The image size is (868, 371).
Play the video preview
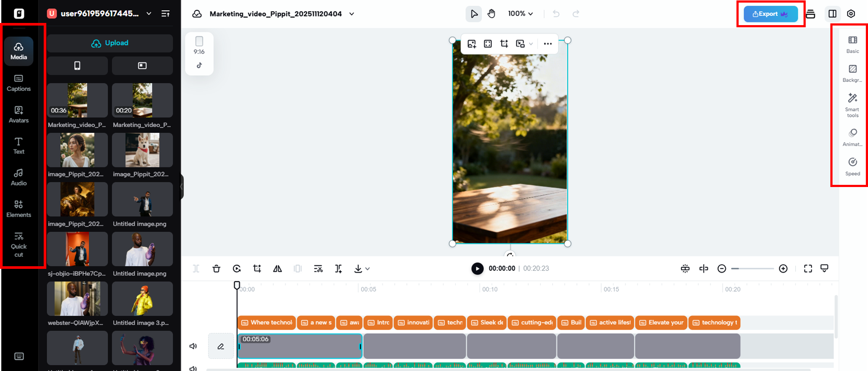click(x=477, y=269)
